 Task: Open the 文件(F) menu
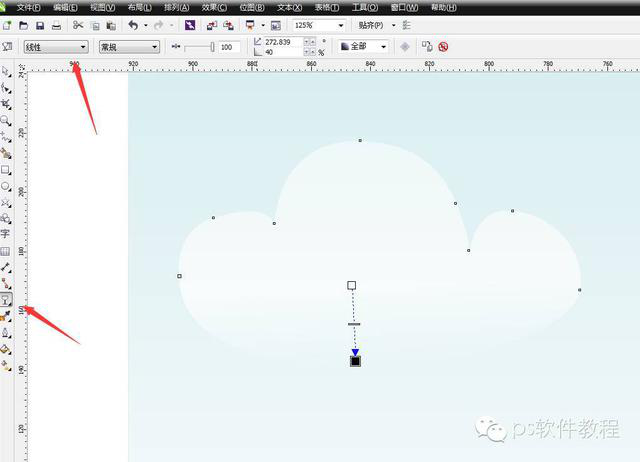28,7
